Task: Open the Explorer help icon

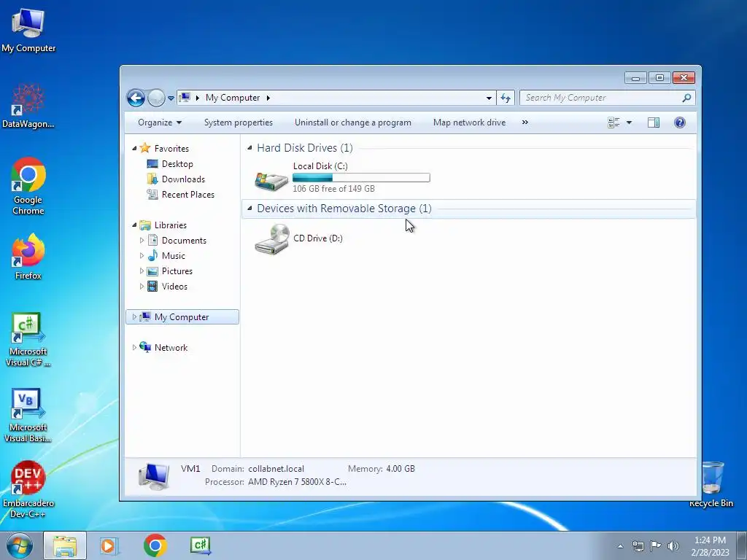Action: coord(680,122)
